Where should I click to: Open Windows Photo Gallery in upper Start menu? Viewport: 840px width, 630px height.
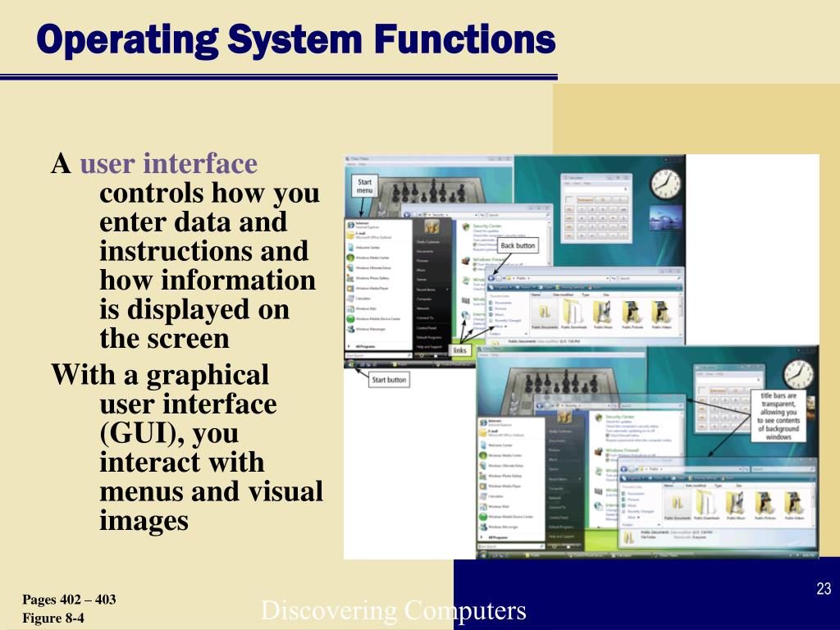pos(379,278)
